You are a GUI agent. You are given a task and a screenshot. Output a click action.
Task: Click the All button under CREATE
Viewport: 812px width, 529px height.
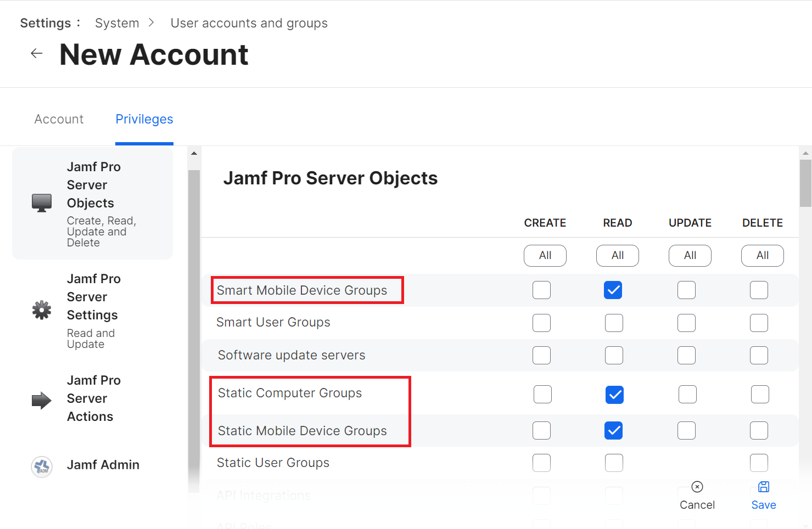click(545, 255)
